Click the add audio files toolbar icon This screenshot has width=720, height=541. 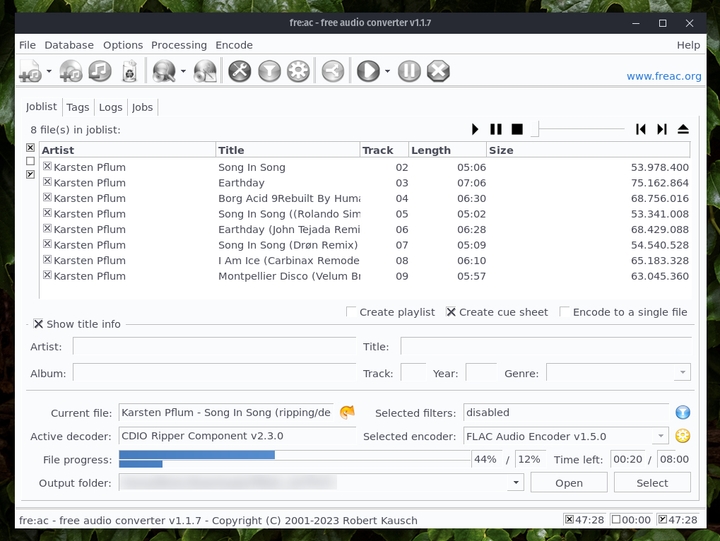pyautogui.click(x=31, y=71)
